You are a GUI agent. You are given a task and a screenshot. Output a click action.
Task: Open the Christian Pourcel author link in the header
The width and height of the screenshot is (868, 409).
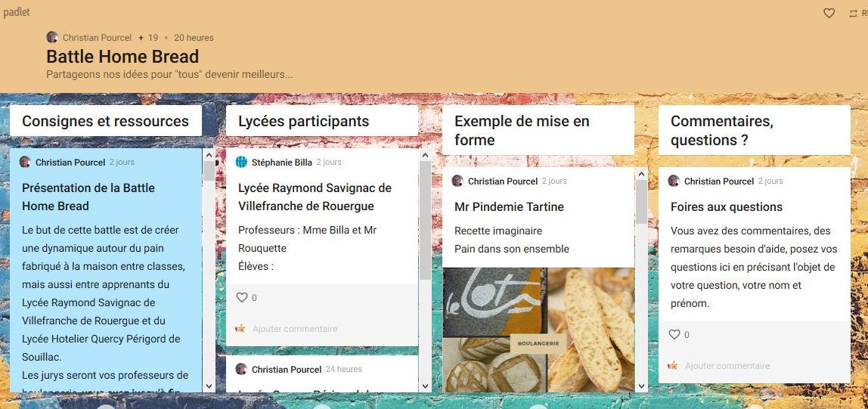[98, 38]
